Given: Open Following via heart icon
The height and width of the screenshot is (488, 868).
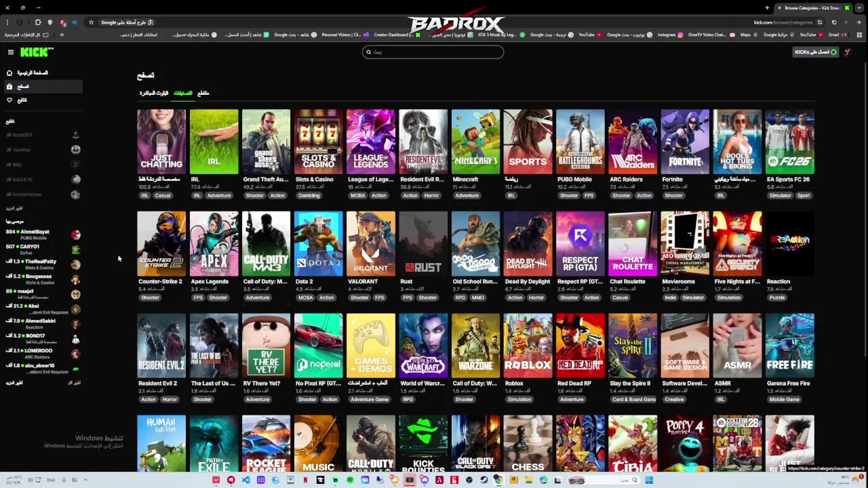Looking at the screenshot, I should coord(9,100).
